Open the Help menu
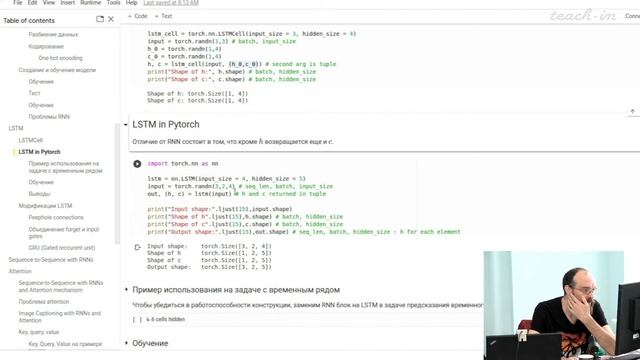 131,2
